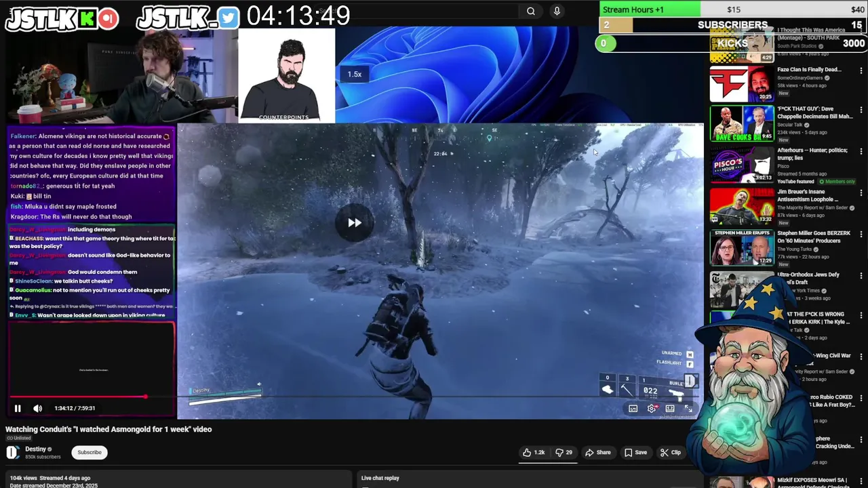868x488 pixels.
Task: Open Destiny channel avatar
Action: point(12,452)
